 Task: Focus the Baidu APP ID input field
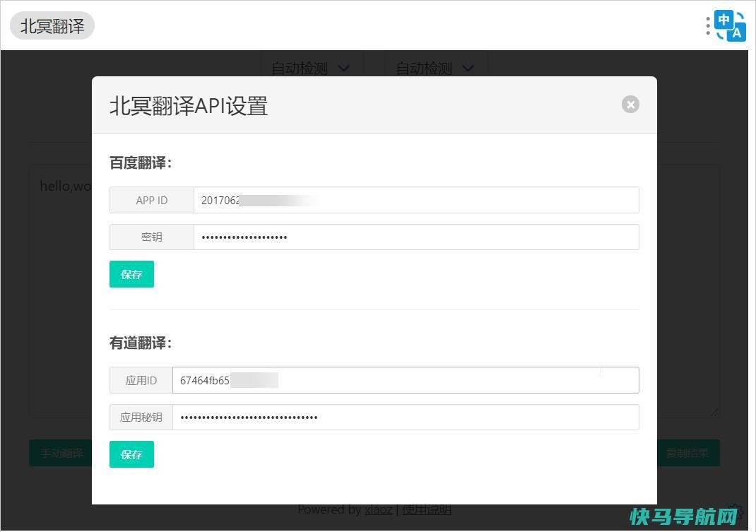[x=416, y=200]
